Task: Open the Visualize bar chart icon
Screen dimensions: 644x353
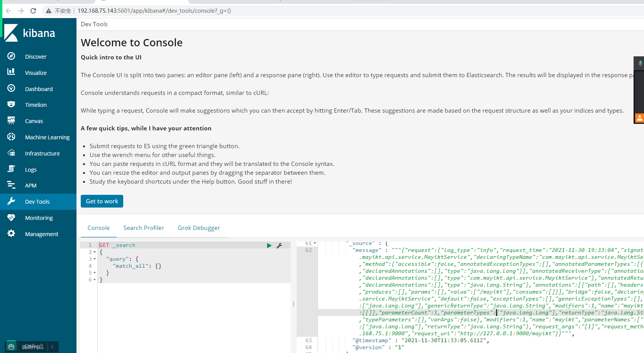Action: (x=11, y=72)
